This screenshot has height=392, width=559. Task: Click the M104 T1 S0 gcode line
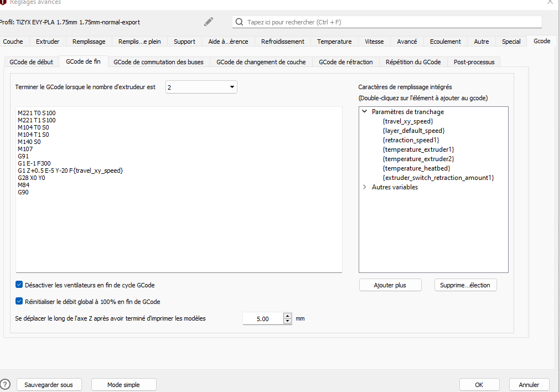coord(34,135)
